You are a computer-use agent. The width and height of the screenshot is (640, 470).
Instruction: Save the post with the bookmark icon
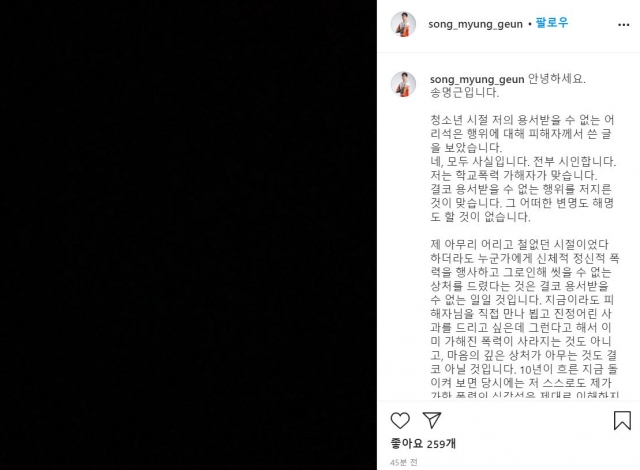(x=622, y=420)
